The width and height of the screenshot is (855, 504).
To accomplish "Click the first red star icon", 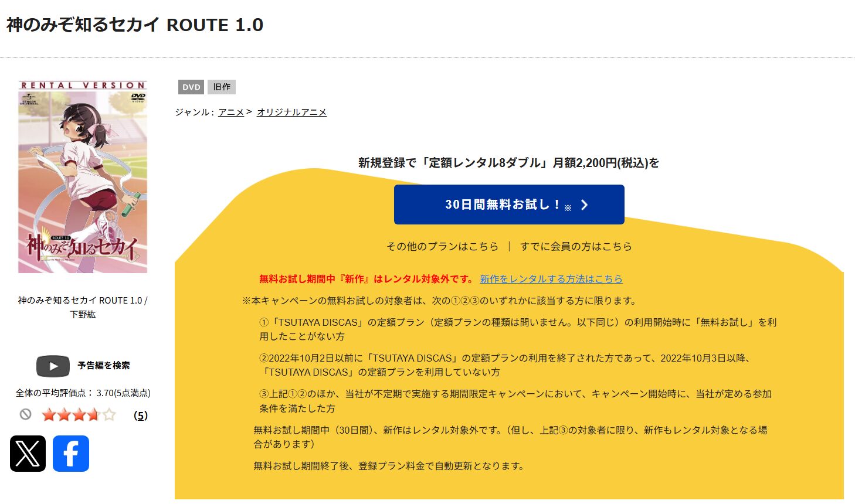I will coord(48,414).
